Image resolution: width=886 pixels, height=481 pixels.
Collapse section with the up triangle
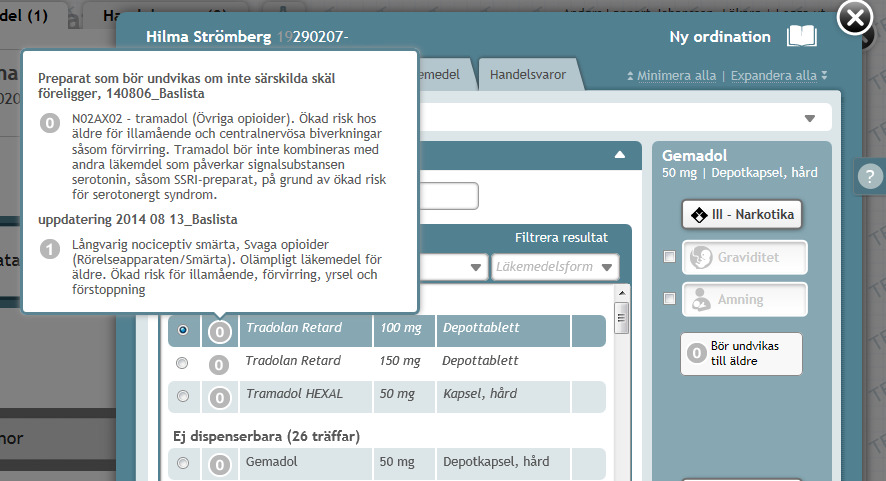(620, 154)
